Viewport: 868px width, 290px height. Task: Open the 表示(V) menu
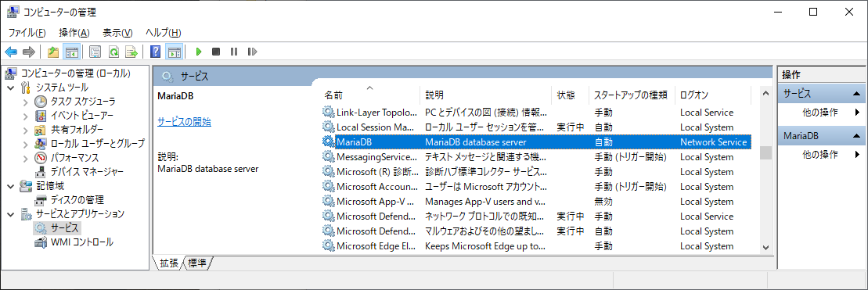(118, 33)
